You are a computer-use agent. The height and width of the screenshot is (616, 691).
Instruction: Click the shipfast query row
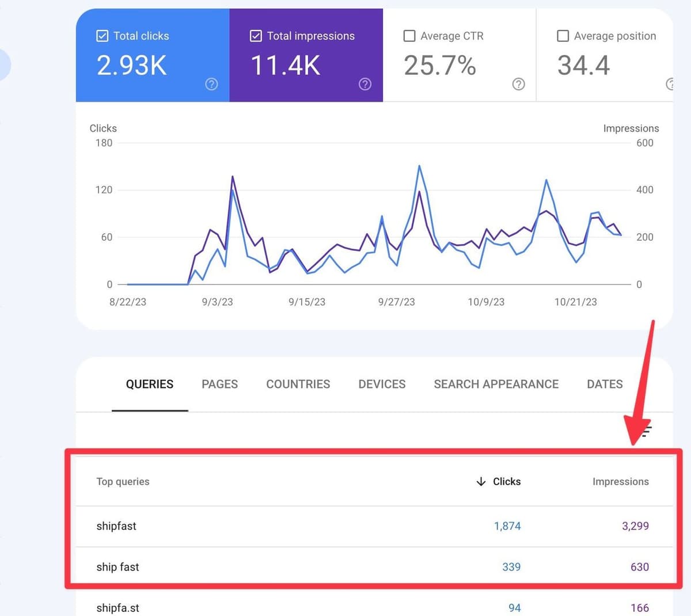tap(116, 526)
